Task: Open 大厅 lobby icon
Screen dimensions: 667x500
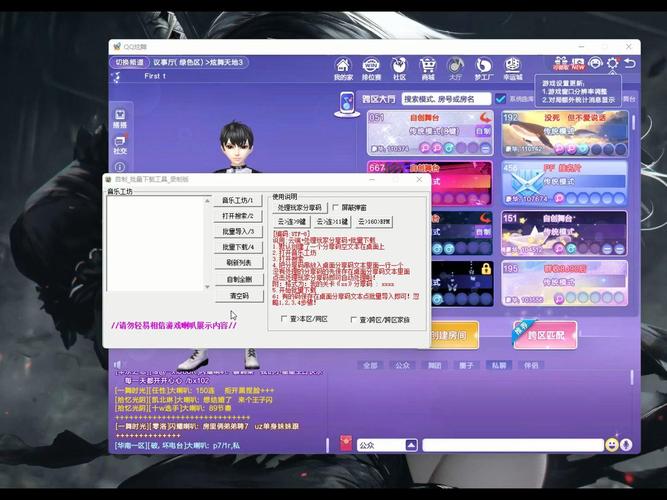Action: (455, 69)
